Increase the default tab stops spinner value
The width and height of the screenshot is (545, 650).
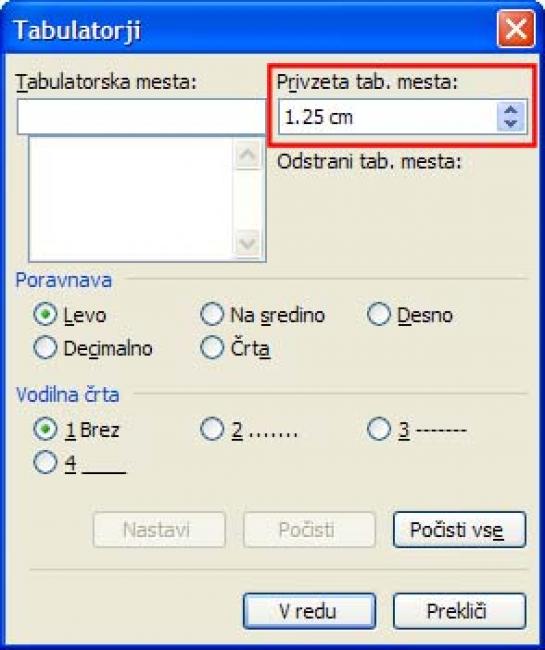coord(511,110)
